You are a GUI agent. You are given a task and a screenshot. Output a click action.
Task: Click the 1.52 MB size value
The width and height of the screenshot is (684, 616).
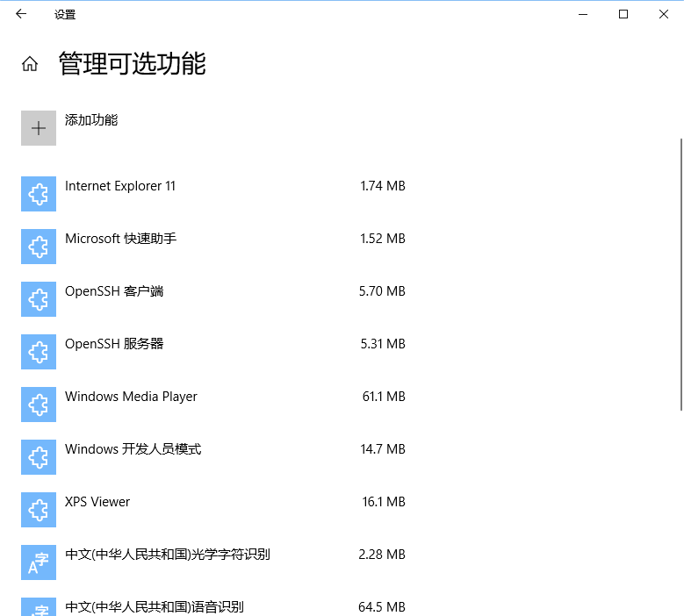tap(383, 239)
